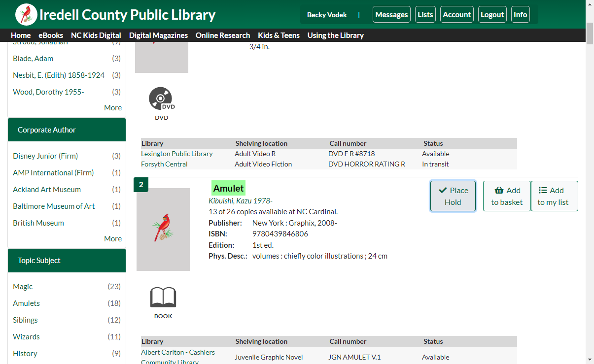Open the Amulet title link
This screenshot has height=364, width=594.
pyautogui.click(x=228, y=188)
